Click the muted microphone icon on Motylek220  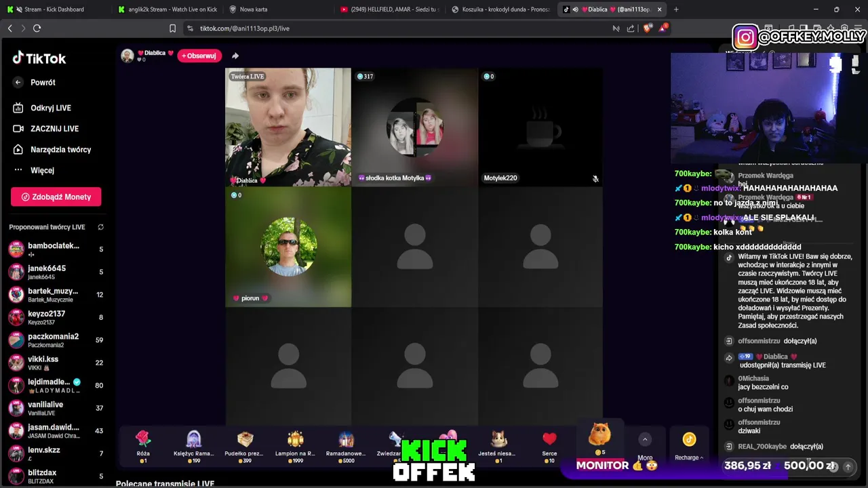click(x=595, y=179)
